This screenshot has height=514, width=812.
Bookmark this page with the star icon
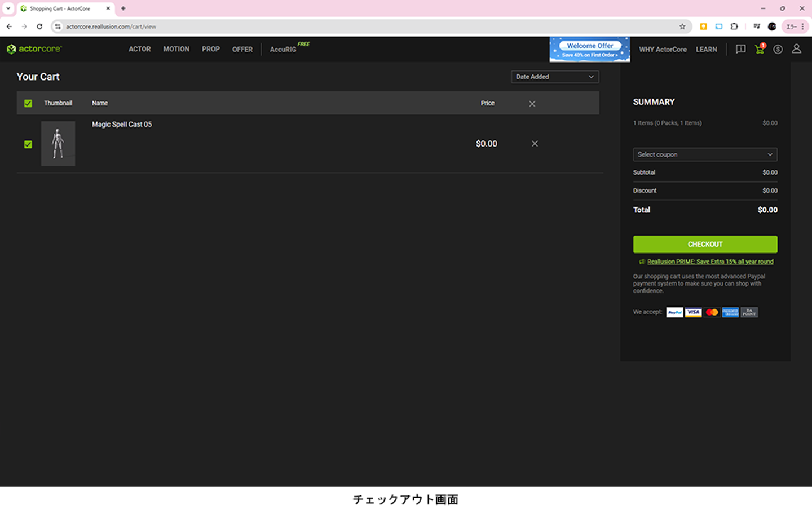pyautogui.click(x=682, y=26)
